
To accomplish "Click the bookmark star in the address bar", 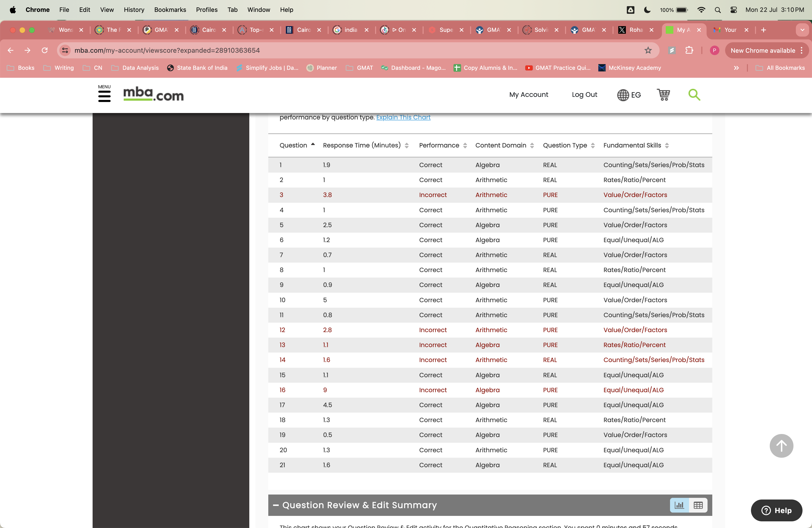I will (648, 50).
